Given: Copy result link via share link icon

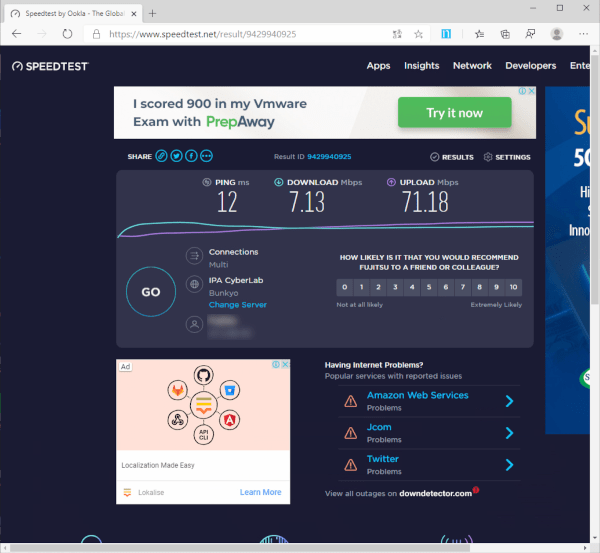Looking at the screenshot, I should (161, 156).
